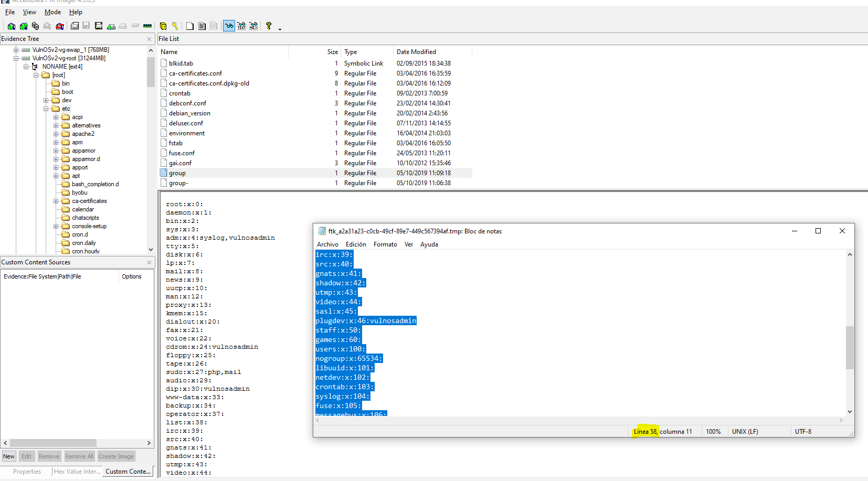This screenshot has height=481, width=868.
Task: Select the fstab file in File List
Action: (176, 143)
